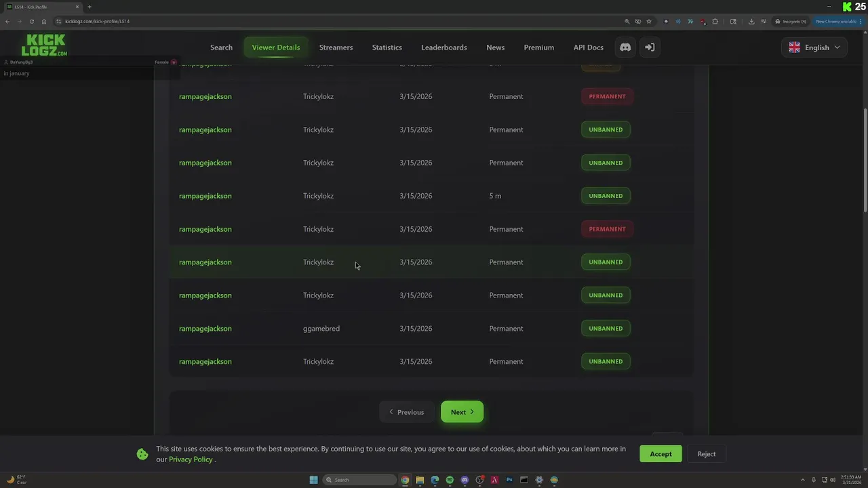Click the Incognito (4) indicator
This screenshot has height=488, width=868.
coord(791,21)
